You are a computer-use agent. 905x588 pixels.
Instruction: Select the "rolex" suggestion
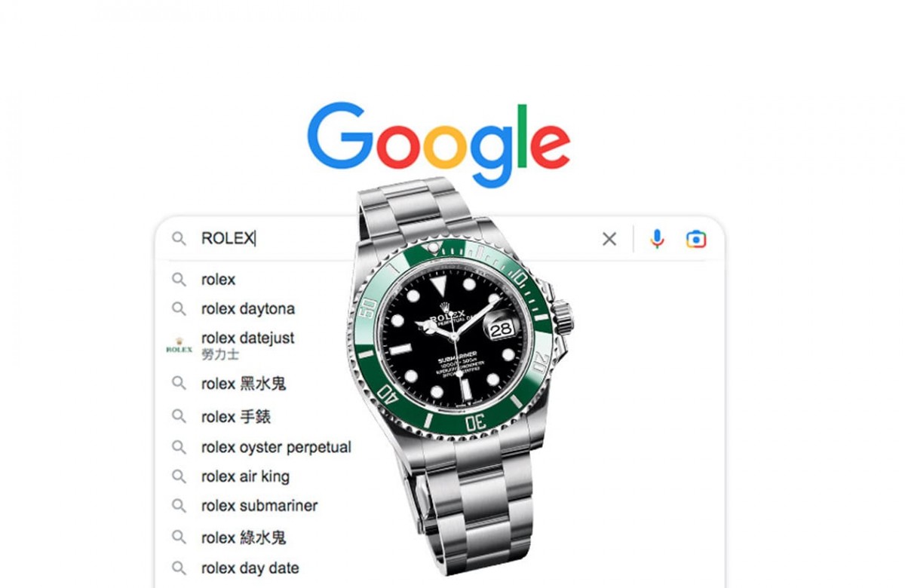tap(219, 280)
